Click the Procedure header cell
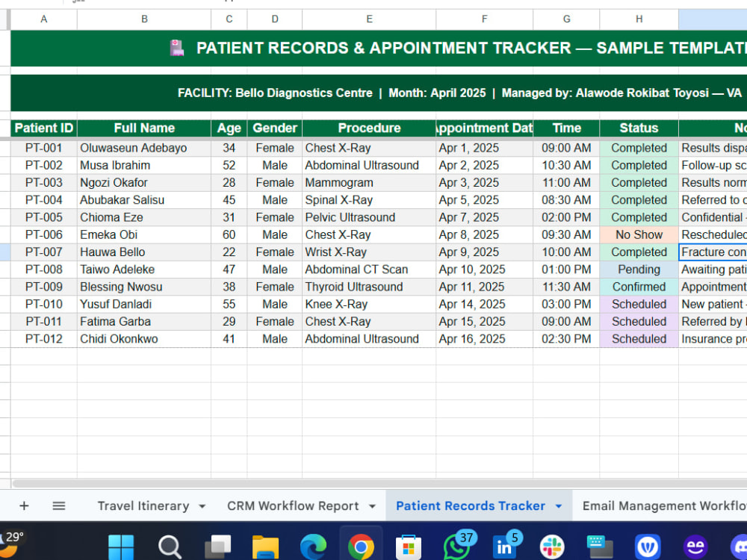 pos(369,128)
